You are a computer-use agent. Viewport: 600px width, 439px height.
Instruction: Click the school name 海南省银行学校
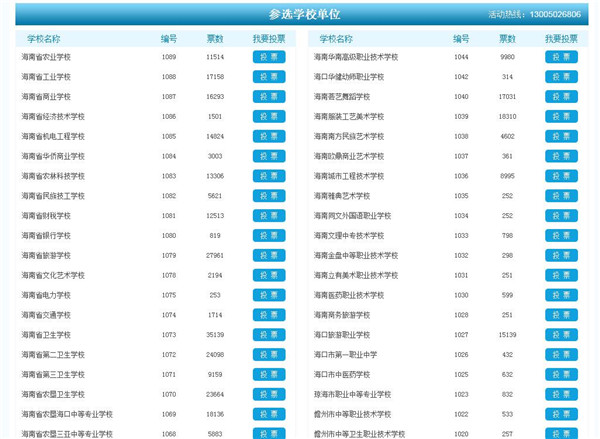[46, 235]
